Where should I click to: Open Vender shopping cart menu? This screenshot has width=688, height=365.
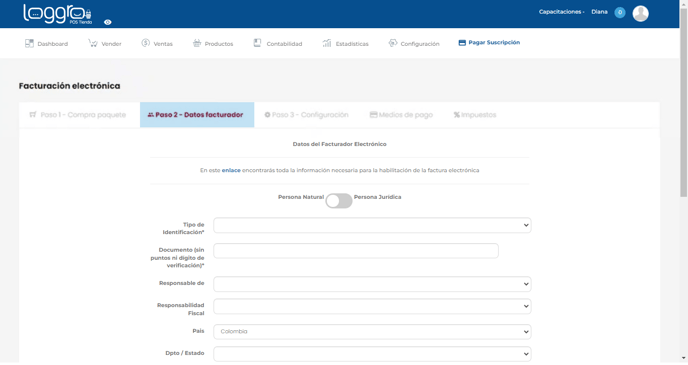[x=105, y=43]
